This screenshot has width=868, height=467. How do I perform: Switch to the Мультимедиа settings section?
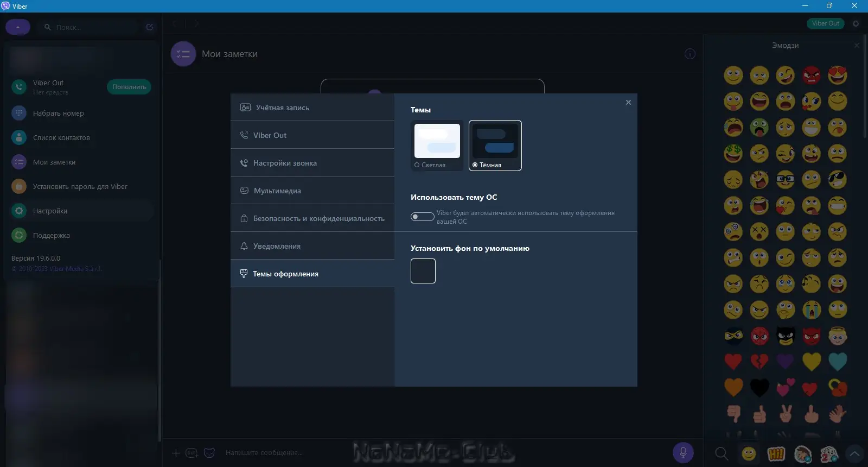point(312,191)
